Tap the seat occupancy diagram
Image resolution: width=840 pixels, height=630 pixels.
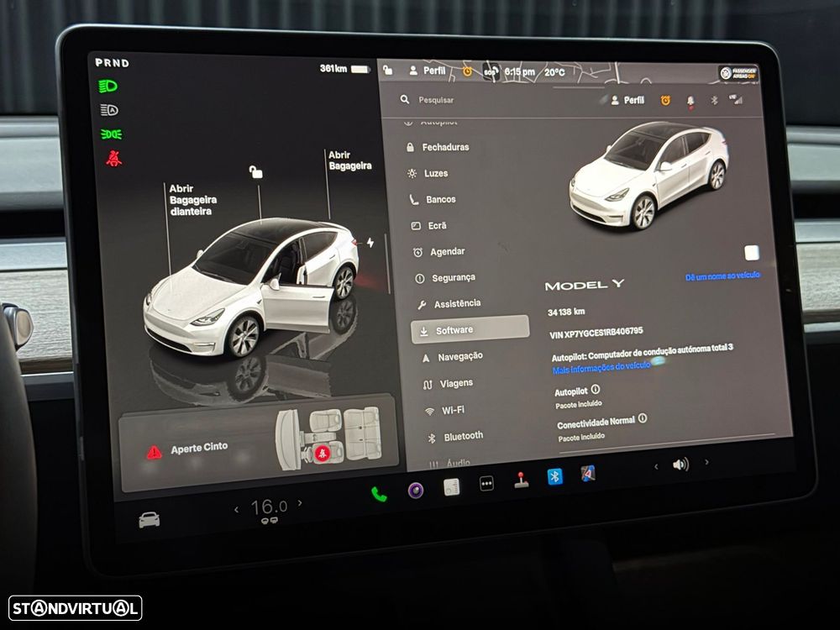pos(328,438)
